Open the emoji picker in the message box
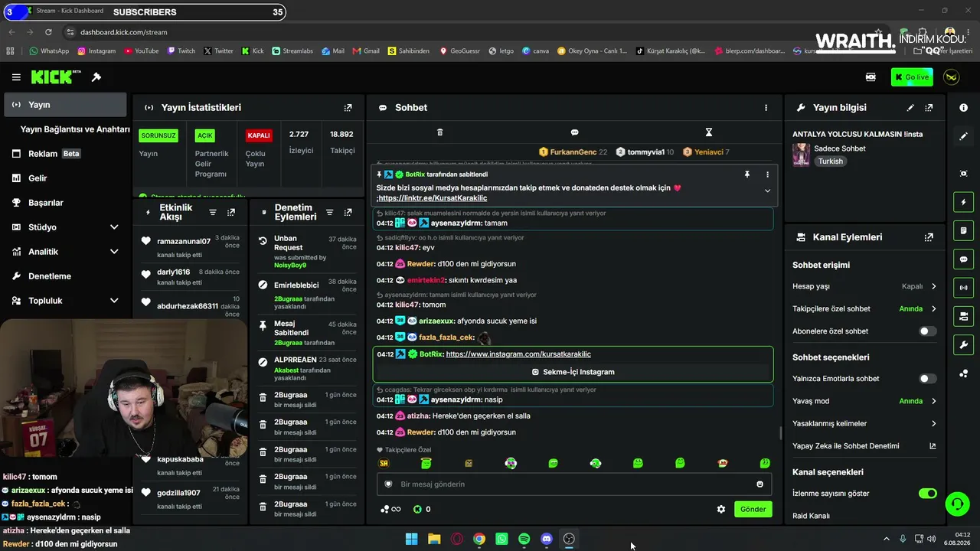The image size is (980, 551). click(x=759, y=484)
